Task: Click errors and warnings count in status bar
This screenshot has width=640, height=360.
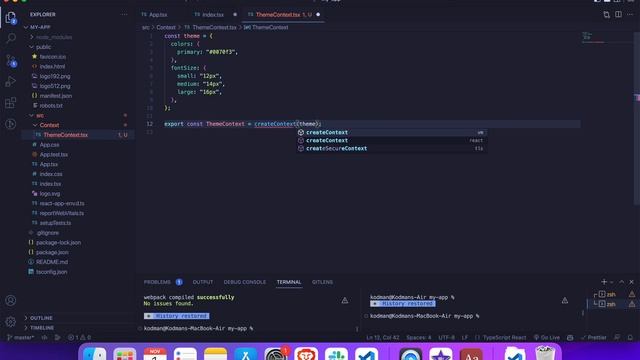Action: click(79, 338)
